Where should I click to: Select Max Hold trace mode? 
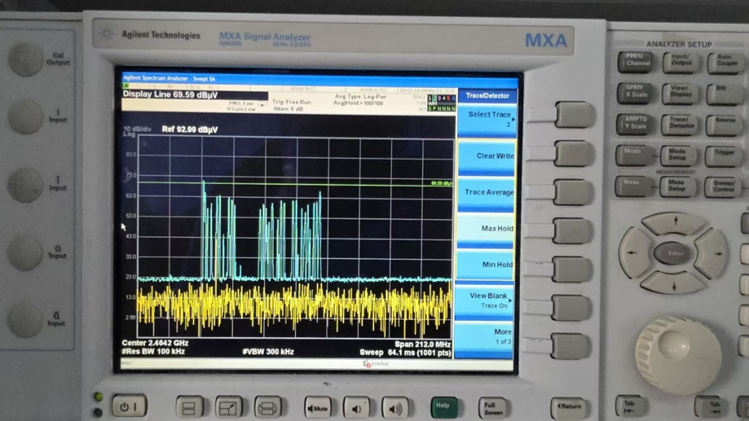487,228
